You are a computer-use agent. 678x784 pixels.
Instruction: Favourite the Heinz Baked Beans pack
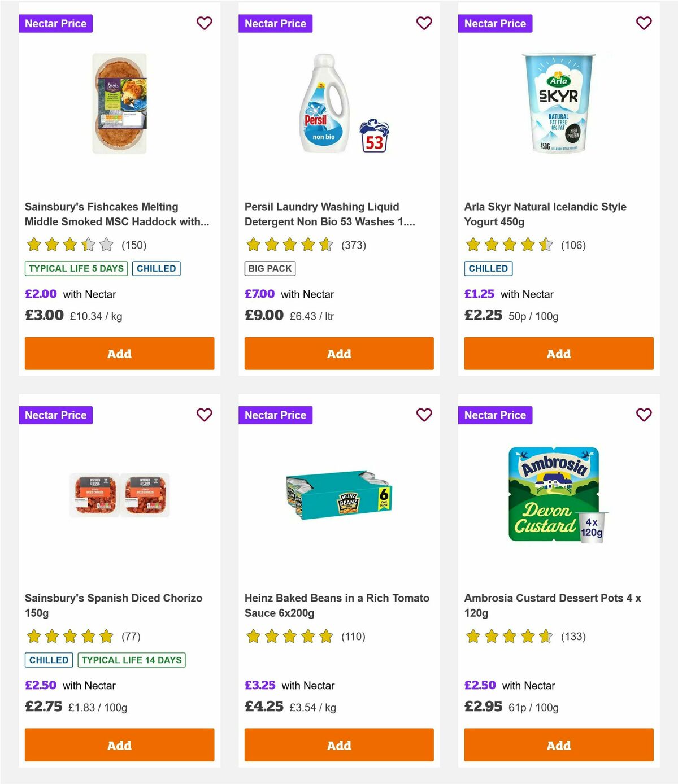pyautogui.click(x=424, y=415)
